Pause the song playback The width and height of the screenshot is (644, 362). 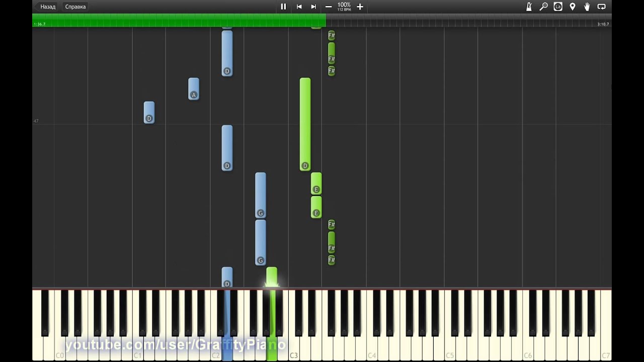[283, 7]
